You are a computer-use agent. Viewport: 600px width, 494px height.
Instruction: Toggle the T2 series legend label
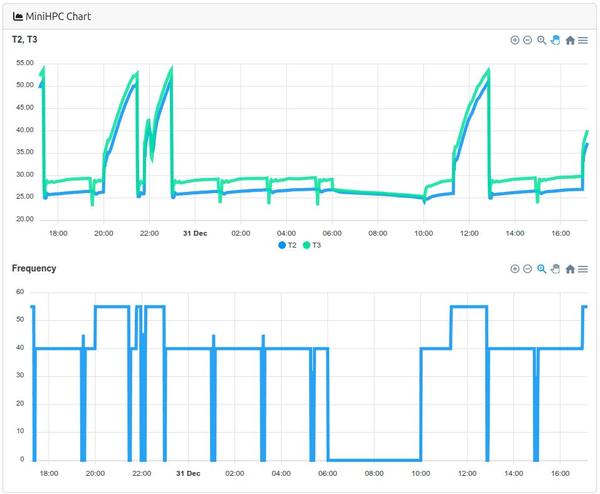coord(293,245)
